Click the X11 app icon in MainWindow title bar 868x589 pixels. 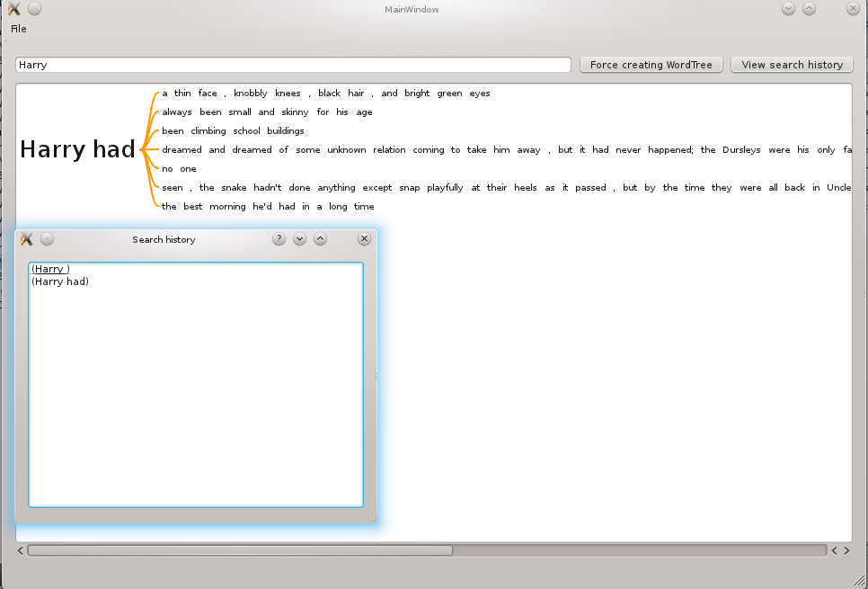(13, 9)
